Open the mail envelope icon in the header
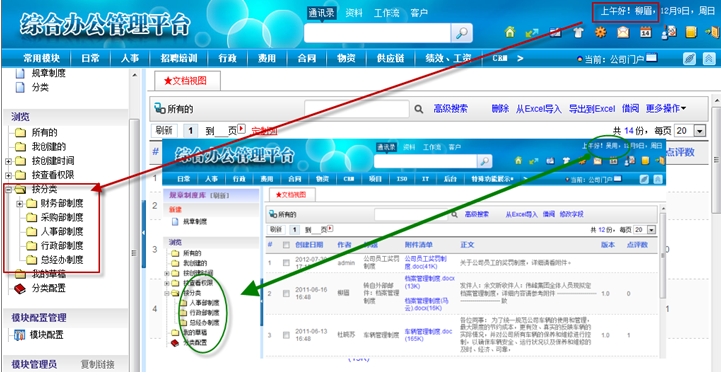Screen dimensions: 721x375 click(x=623, y=32)
